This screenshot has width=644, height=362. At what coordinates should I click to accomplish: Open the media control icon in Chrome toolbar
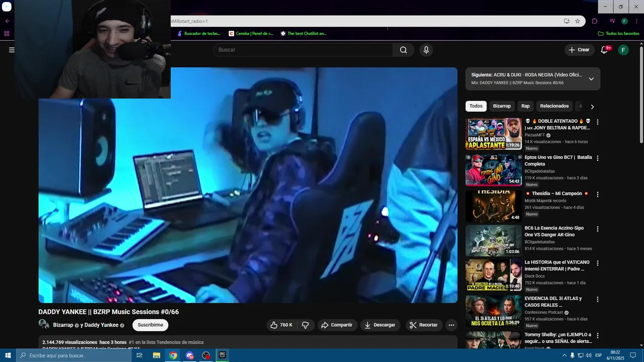(612, 21)
